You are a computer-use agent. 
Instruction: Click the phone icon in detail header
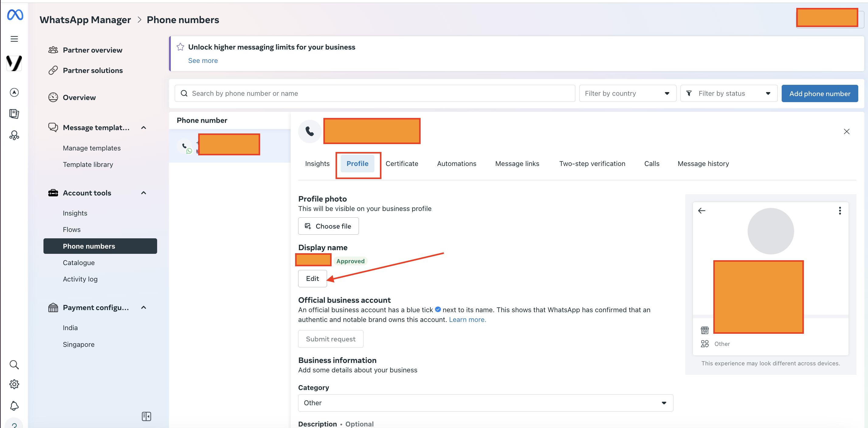(310, 131)
